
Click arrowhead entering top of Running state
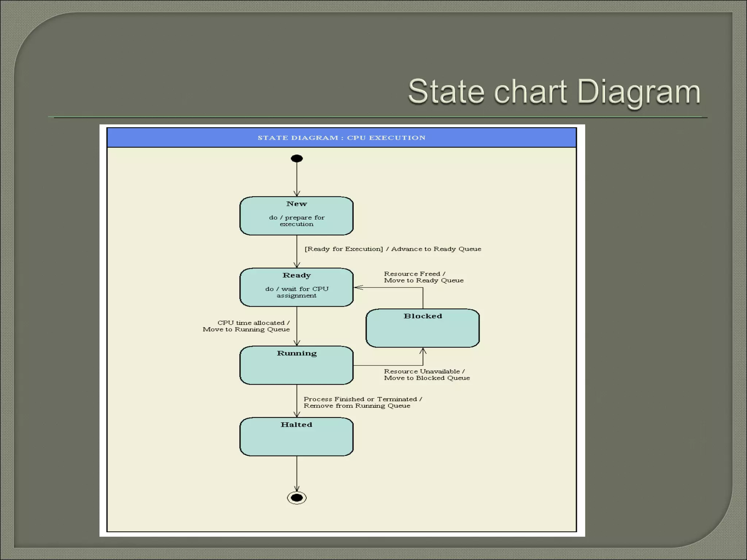[x=297, y=343]
